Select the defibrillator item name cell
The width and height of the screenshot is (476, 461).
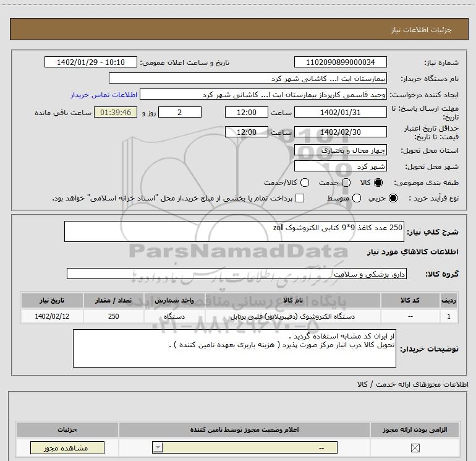click(x=293, y=316)
